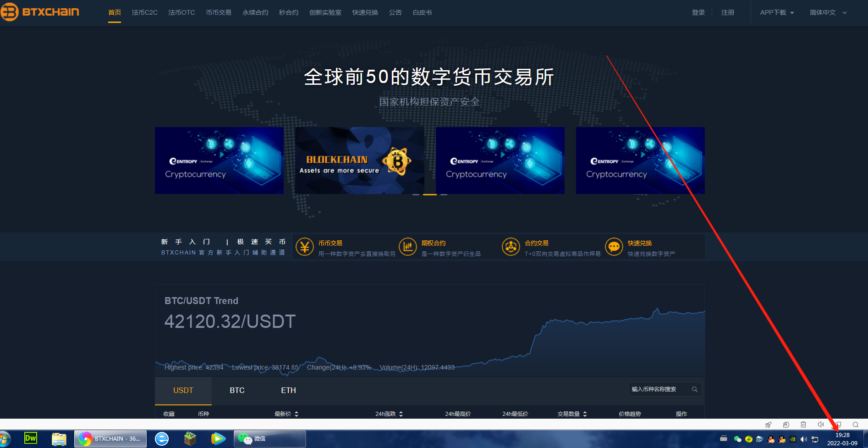The height and width of the screenshot is (448, 868).
Task: Go to 首页 nav item
Action: [x=115, y=12]
